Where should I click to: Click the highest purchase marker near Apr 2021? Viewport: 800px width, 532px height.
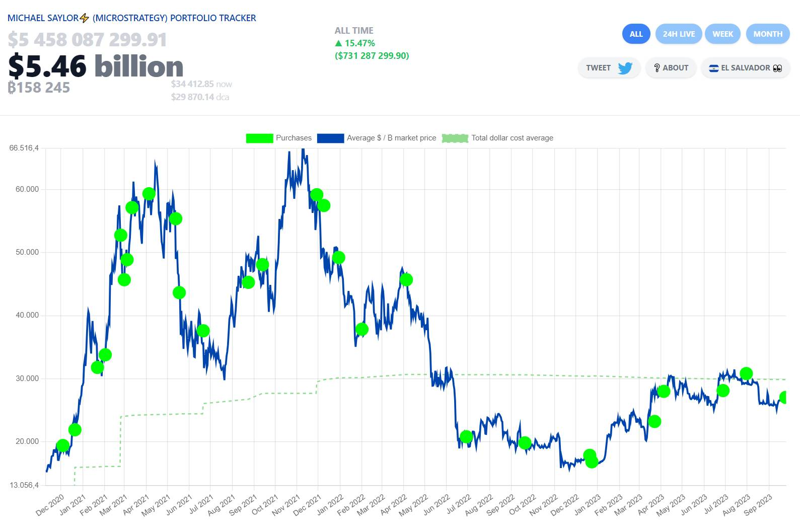click(149, 194)
